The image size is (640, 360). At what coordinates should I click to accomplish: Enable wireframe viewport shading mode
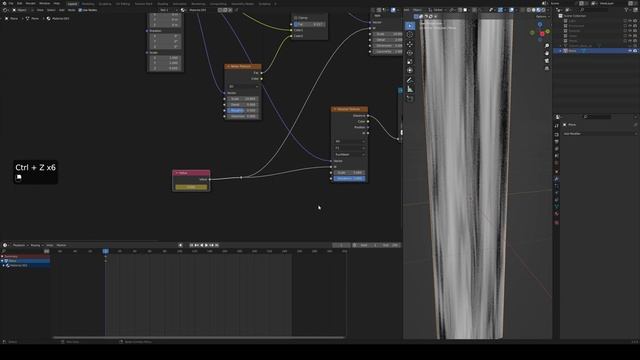click(x=529, y=10)
